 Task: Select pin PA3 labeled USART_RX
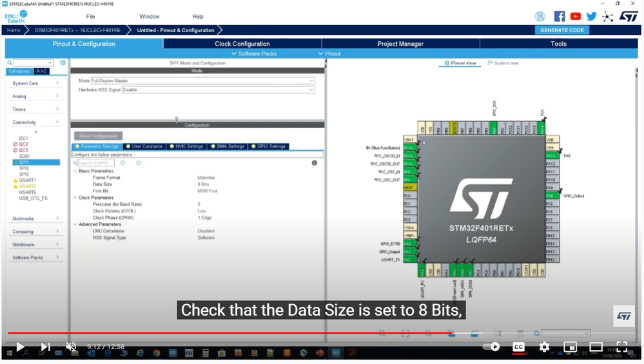[422, 271]
